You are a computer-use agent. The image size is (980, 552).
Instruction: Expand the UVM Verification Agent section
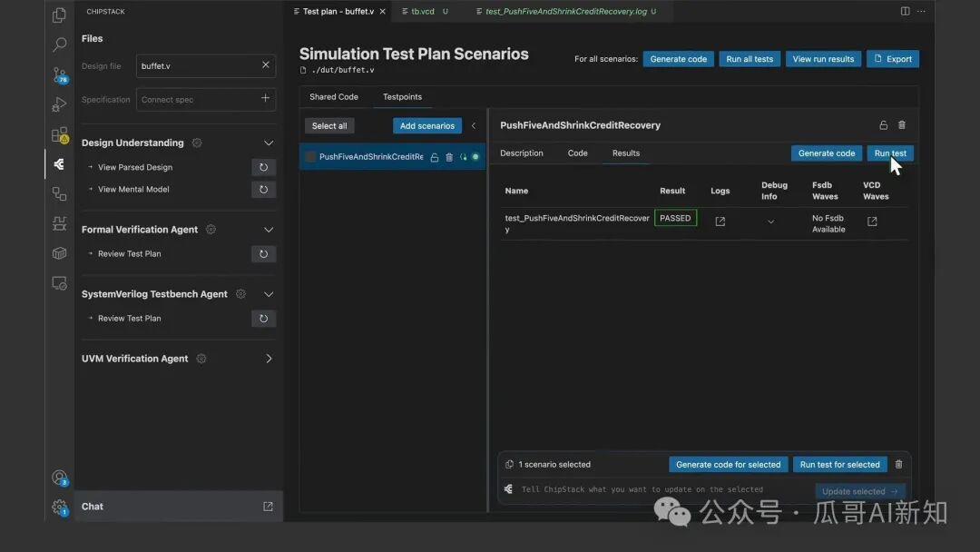click(x=268, y=359)
